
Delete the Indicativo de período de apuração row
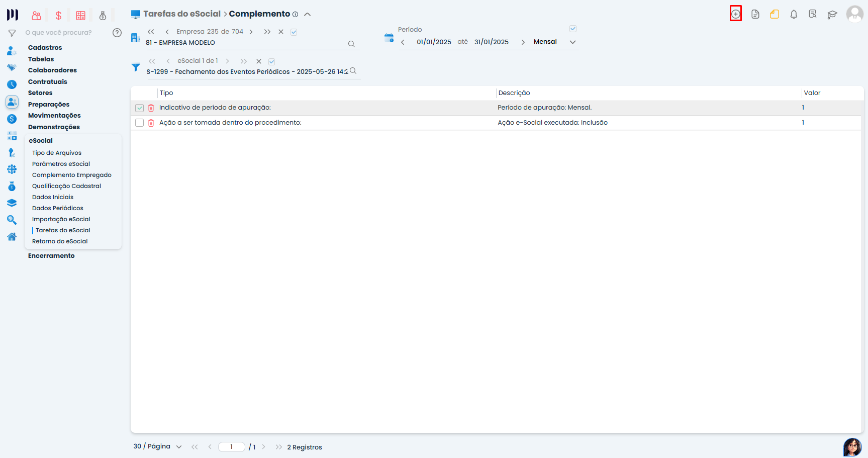151,108
